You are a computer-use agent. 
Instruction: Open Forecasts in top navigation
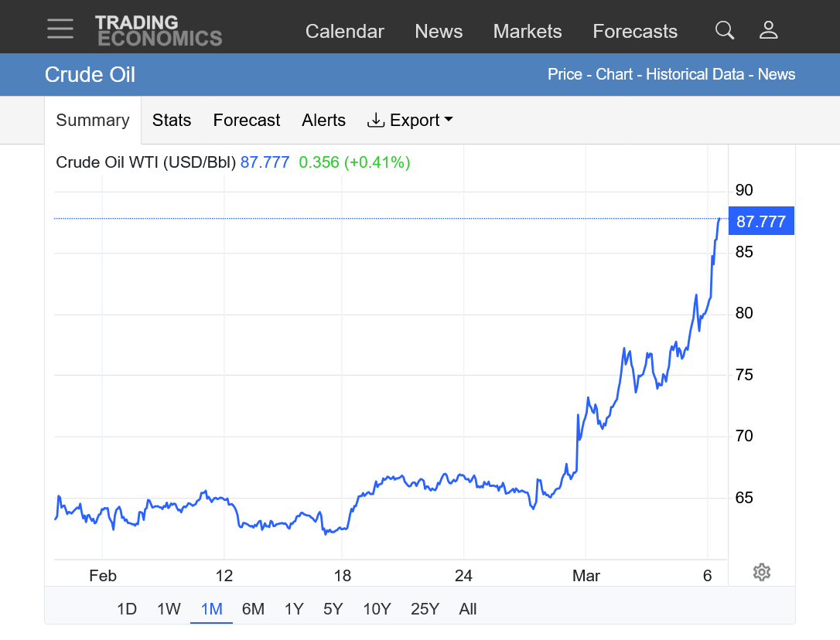pos(635,32)
